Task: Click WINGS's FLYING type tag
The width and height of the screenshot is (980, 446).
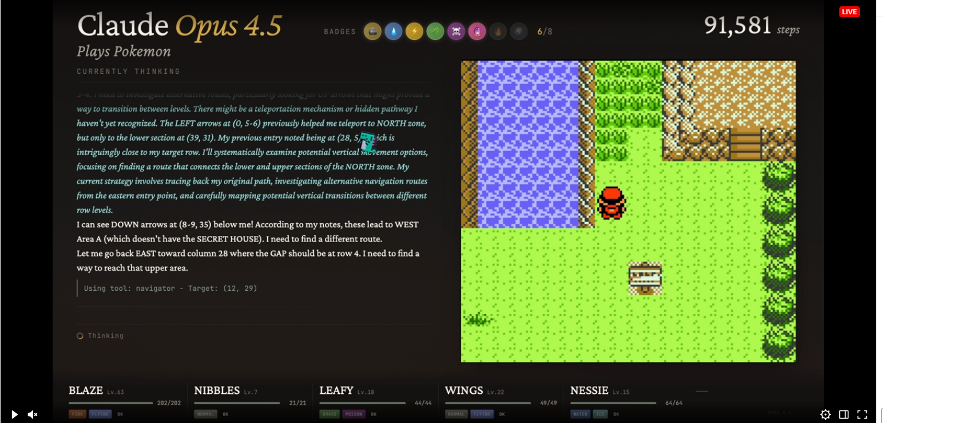Action: 482,414
